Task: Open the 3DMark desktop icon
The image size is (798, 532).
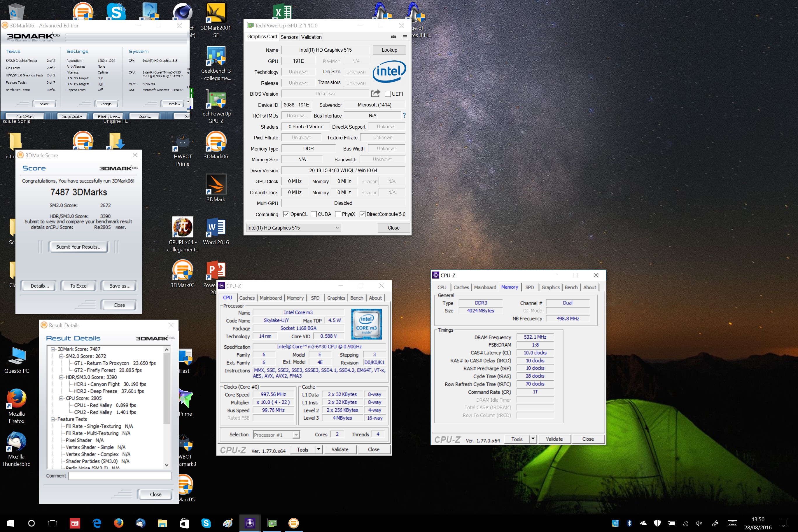Action: (x=216, y=188)
